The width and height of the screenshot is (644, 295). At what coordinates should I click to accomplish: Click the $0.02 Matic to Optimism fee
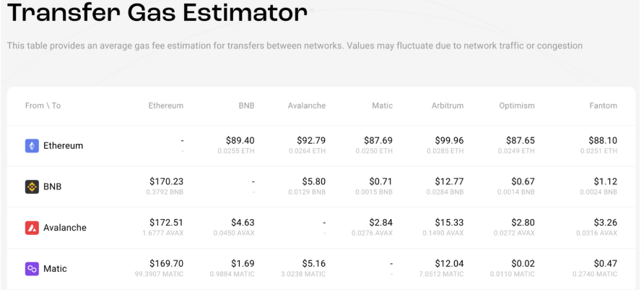[x=523, y=263]
